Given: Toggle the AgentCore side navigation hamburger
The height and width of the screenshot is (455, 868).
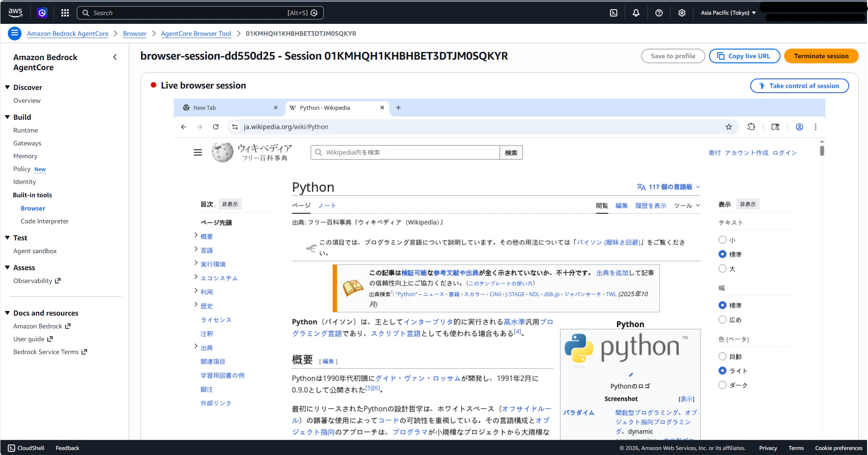Looking at the screenshot, I should (15, 33).
